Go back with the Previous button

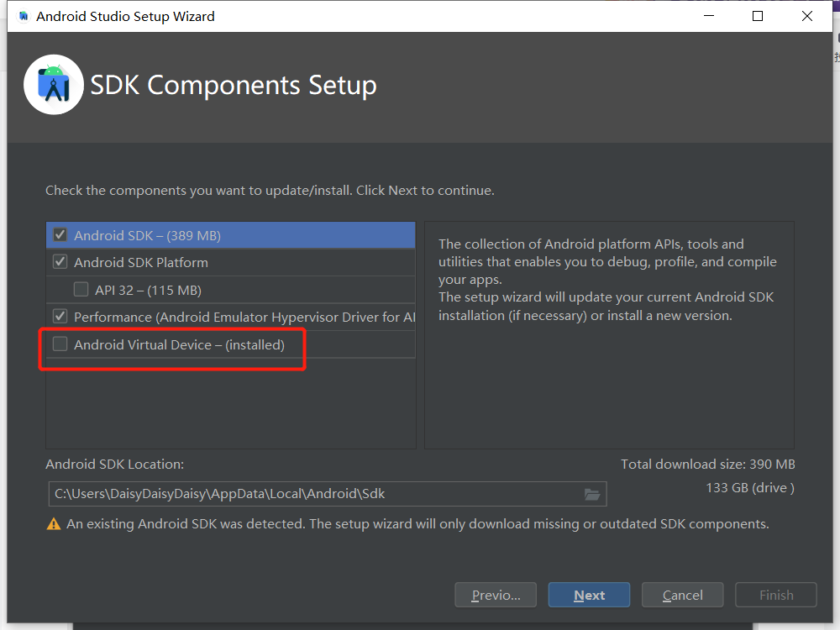point(496,595)
